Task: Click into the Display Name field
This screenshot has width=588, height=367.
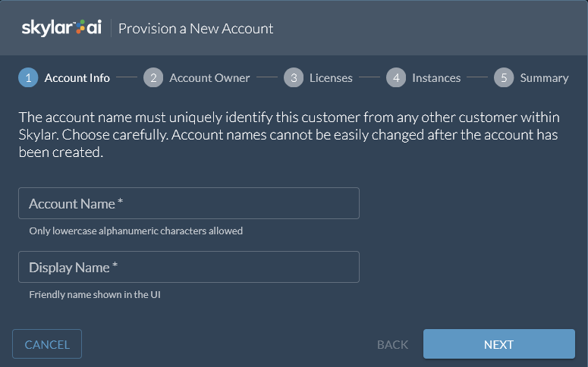Action: pos(189,268)
